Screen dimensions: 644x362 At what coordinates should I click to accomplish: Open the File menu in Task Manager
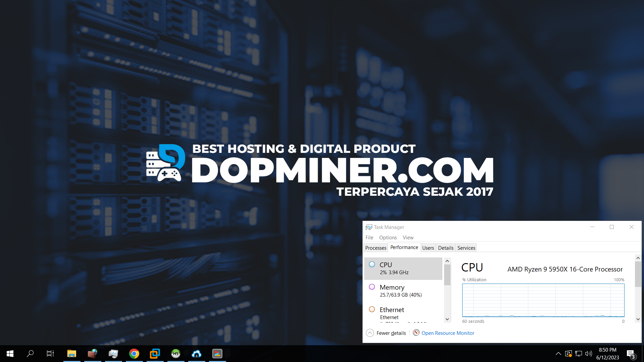[x=369, y=237]
